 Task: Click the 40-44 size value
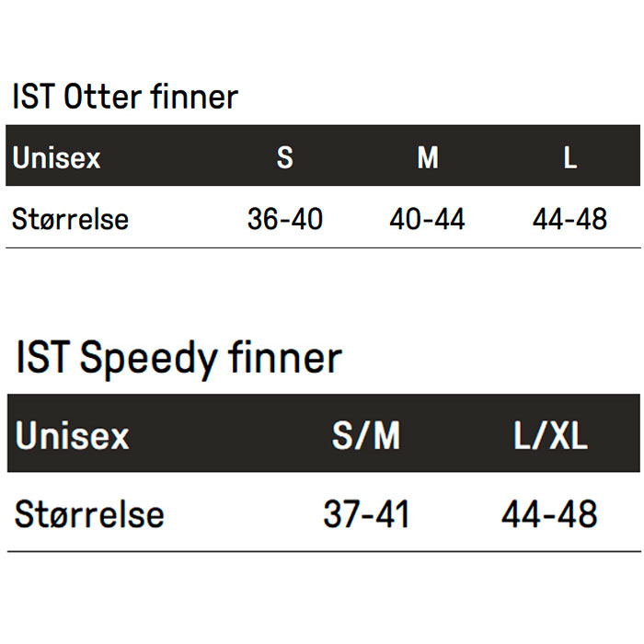(428, 219)
